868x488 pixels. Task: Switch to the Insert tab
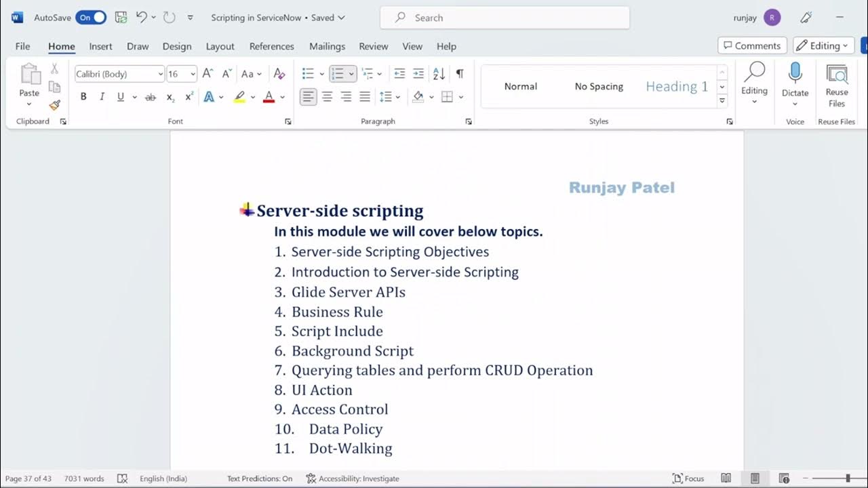coord(100,46)
